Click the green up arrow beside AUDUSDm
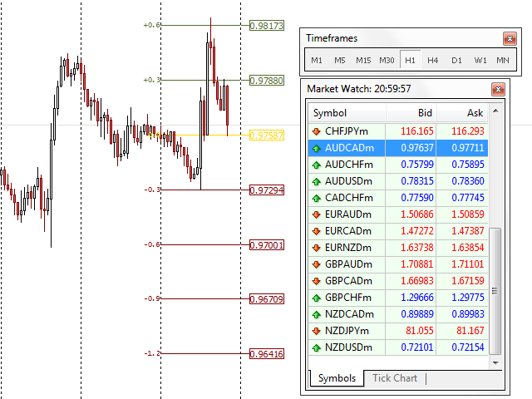Screen dimensions: 532x399 pos(317,181)
